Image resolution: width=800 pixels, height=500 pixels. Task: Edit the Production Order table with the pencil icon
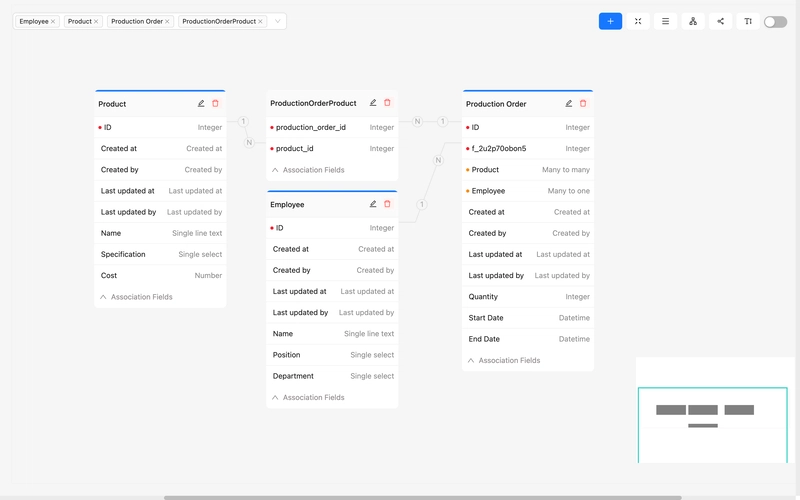pos(569,103)
